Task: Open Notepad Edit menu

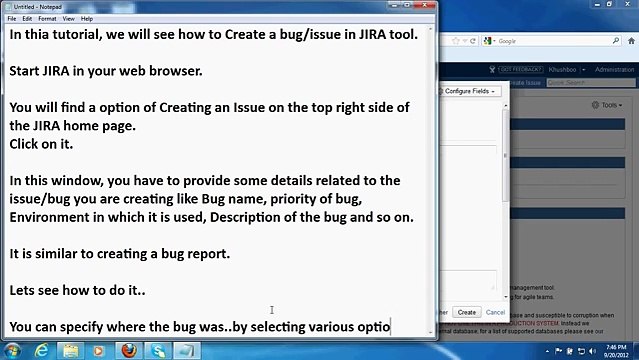Action: (x=27, y=19)
